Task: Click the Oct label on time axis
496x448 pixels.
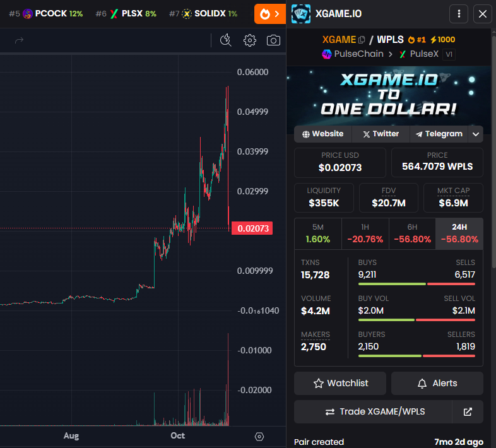Action: click(x=178, y=435)
